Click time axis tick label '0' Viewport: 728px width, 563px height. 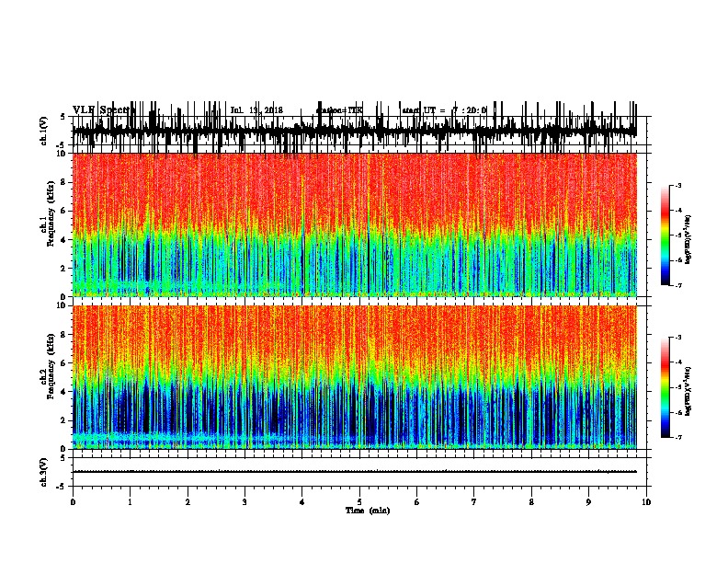[73, 502]
